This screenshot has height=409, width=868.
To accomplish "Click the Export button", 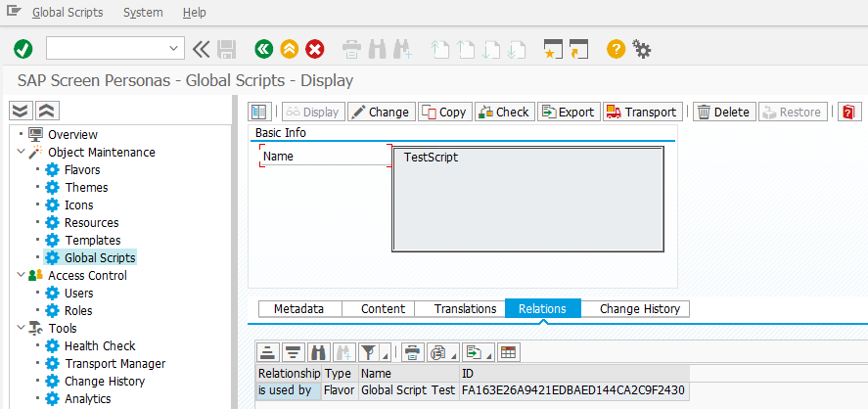I will point(570,112).
